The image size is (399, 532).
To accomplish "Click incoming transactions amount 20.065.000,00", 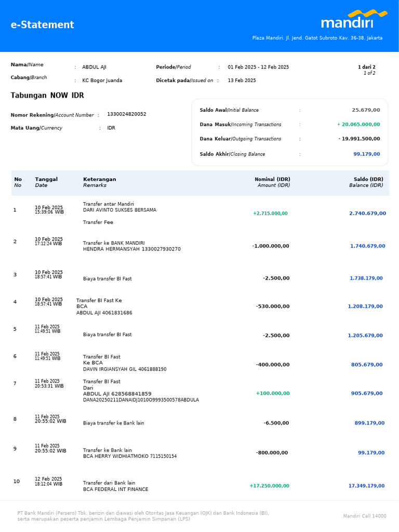I will tap(358, 125).
